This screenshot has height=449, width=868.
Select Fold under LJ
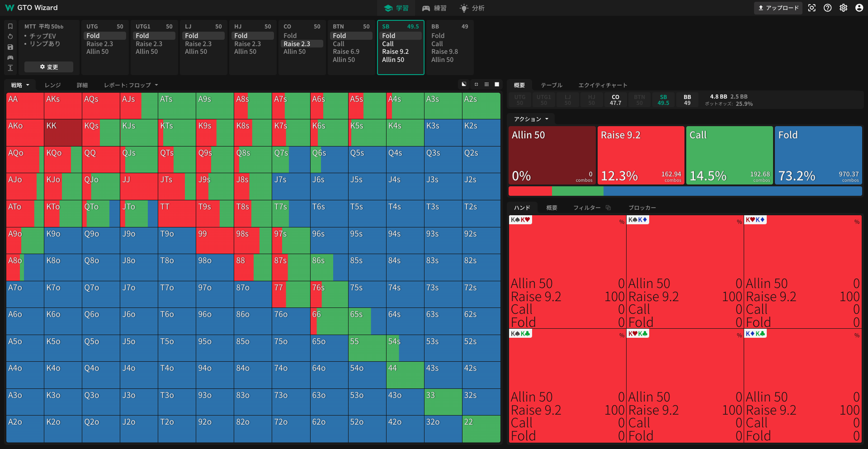click(203, 36)
